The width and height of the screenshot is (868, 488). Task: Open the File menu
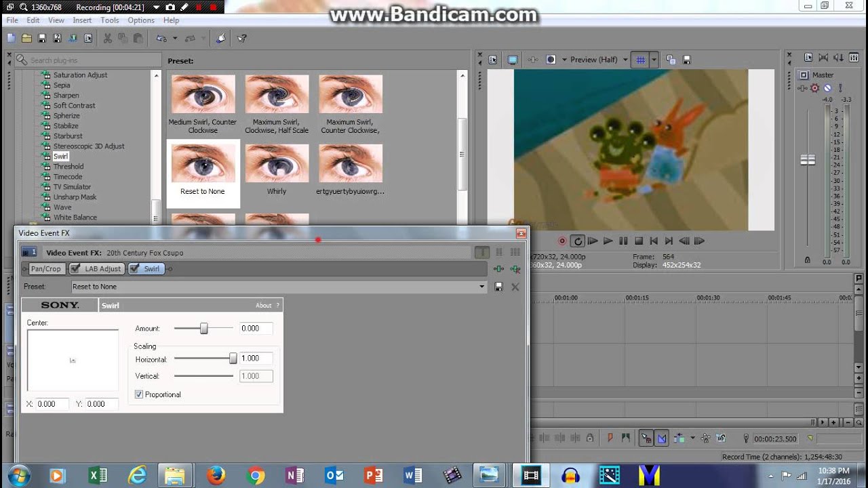point(12,20)
